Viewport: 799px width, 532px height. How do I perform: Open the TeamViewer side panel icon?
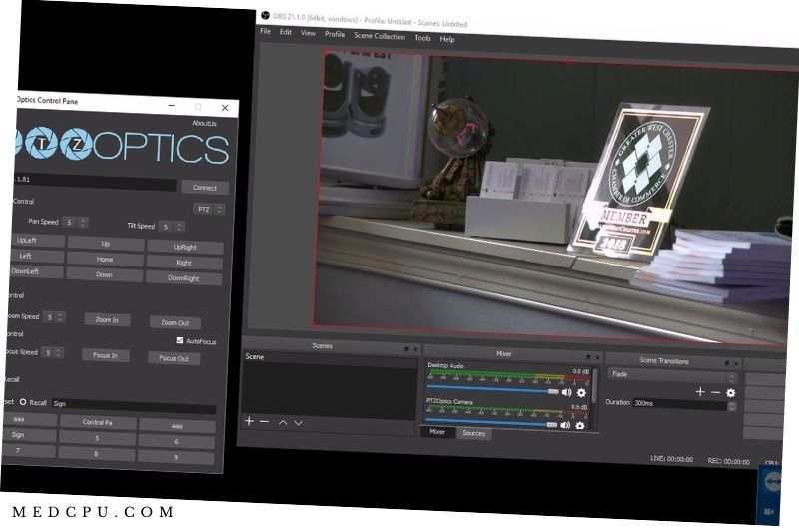point(772,480)
